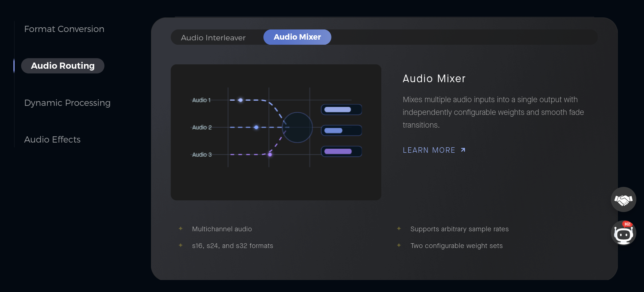Click the star bullet beside Multichannel audio
The width and height of the screenshot is (644, 292).
tap(180, 229)
